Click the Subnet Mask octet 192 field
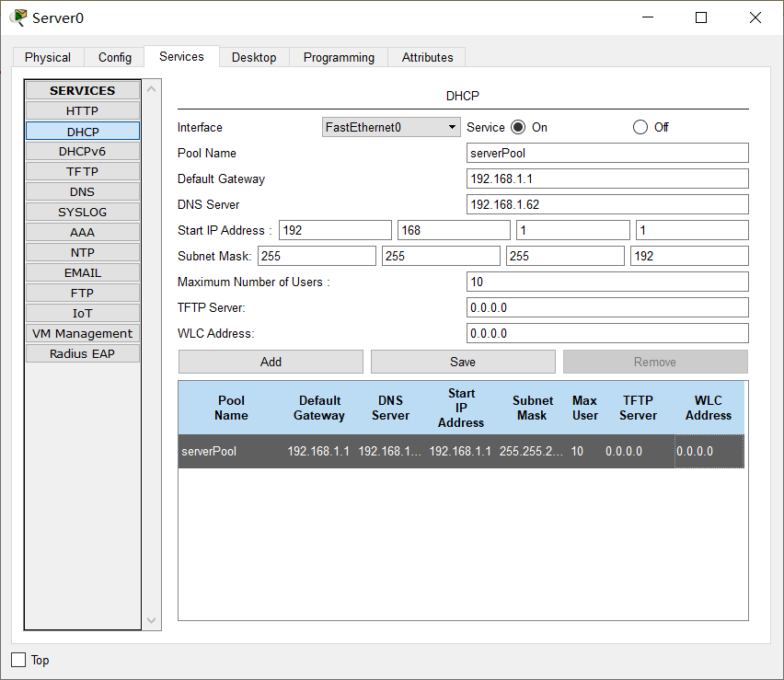This screenshot has width=784, height=680. [689, 256]
